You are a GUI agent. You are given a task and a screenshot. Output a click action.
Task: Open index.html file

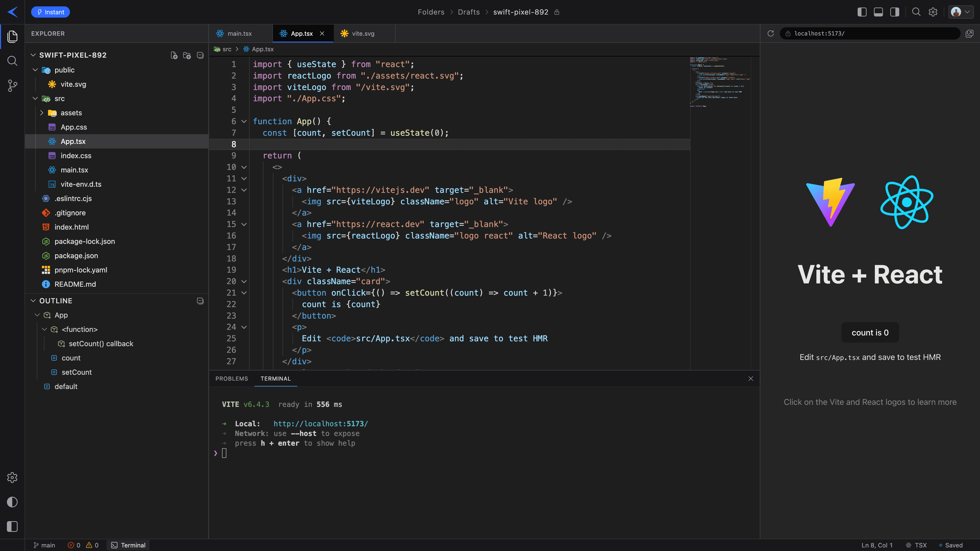116,227
